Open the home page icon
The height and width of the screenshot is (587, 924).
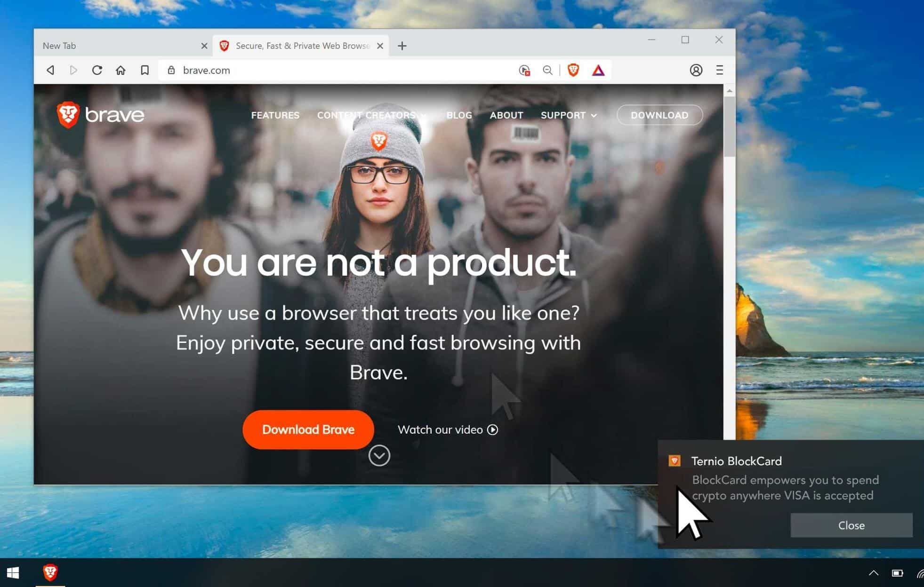tap(121, 70)
